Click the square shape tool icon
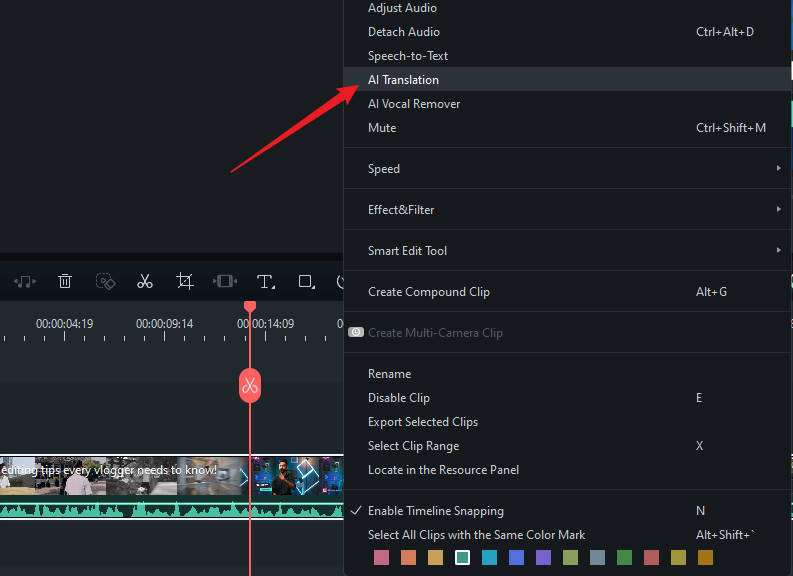Image resolution: width=793 pixels, height=576 pixels. pos(306,281)
